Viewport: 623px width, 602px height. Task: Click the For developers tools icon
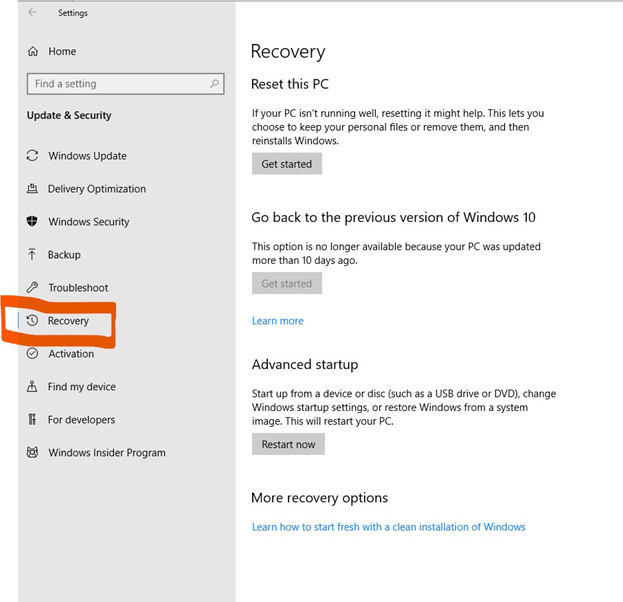click(x=32, y=419)
